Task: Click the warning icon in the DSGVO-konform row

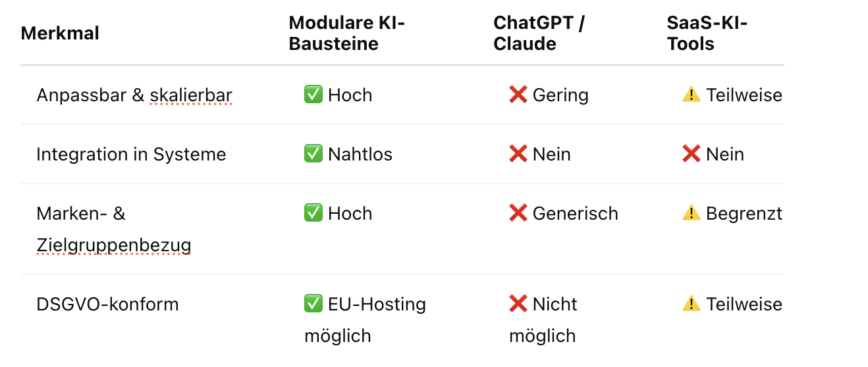Action: [x=692, y=304]
